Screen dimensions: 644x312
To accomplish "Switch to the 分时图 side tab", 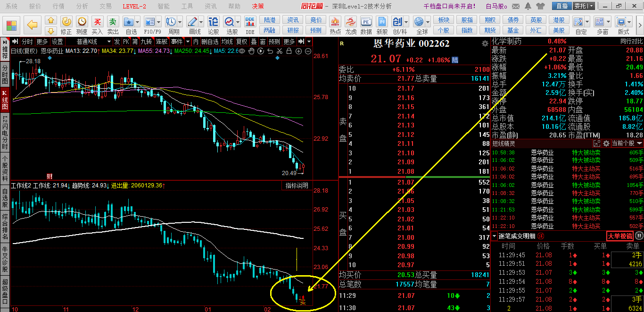I will pos(5,74).
